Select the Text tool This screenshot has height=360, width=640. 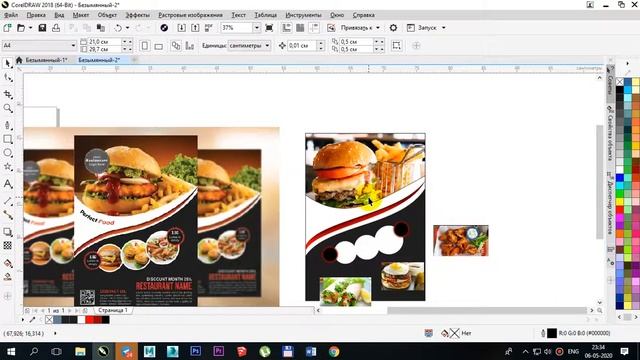(8, 184)
